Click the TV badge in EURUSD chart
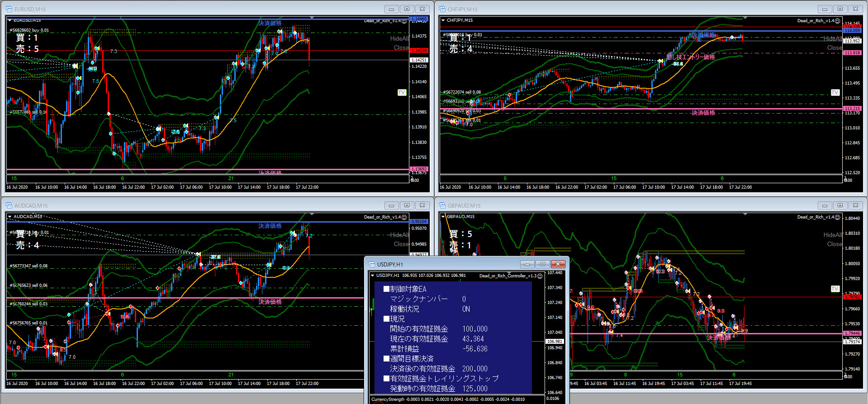 click(402, 92)
